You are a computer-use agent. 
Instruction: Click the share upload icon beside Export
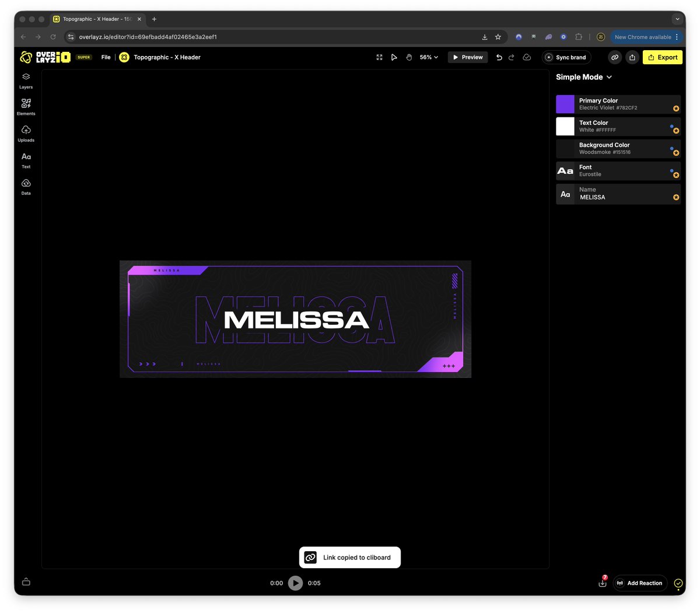pyautogui.click(x=632, y=57)
